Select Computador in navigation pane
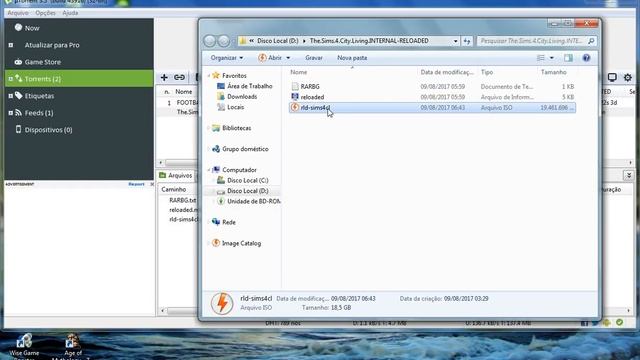Image resolution: width=640 pixels, height=360 pixels. coord(239,170)
